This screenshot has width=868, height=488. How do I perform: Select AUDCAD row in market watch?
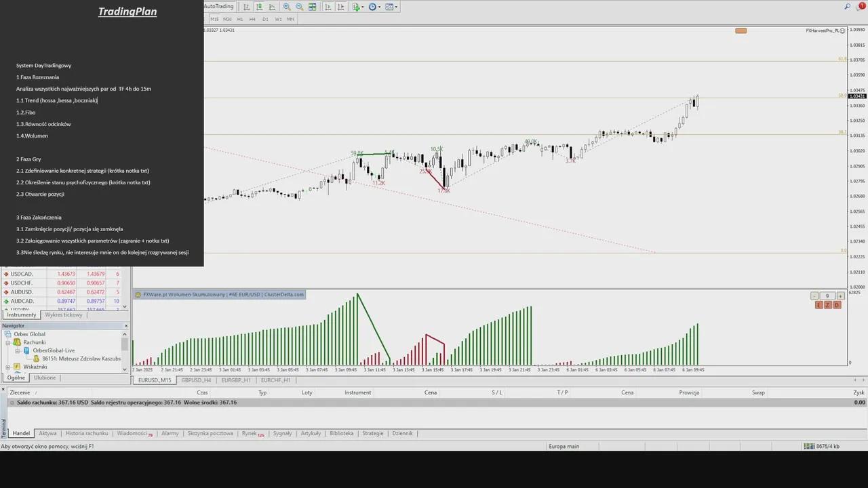coord(22,301)
